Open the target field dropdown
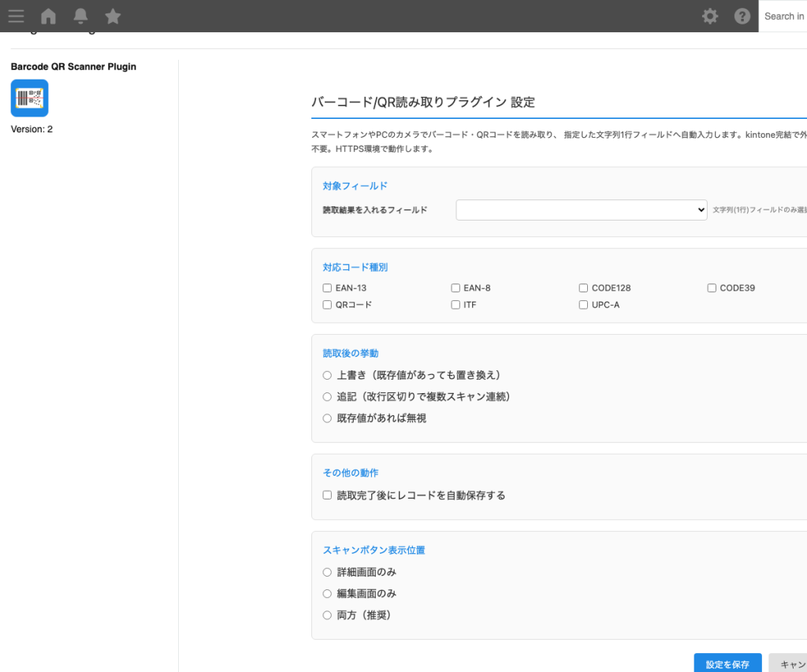 581,210
